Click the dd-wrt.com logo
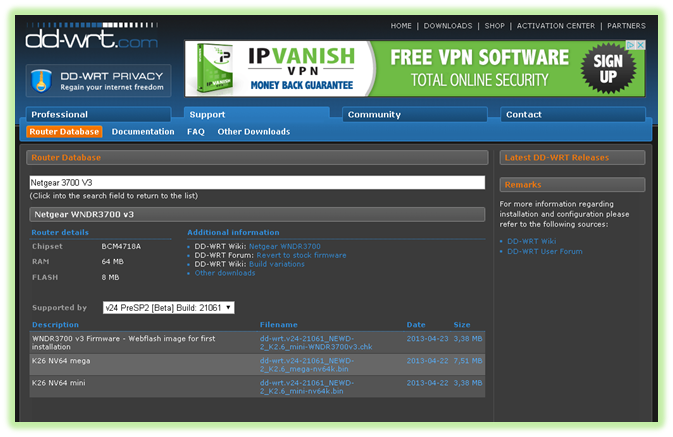Screen dimensions: 673x437 click(x=91, y=36)
